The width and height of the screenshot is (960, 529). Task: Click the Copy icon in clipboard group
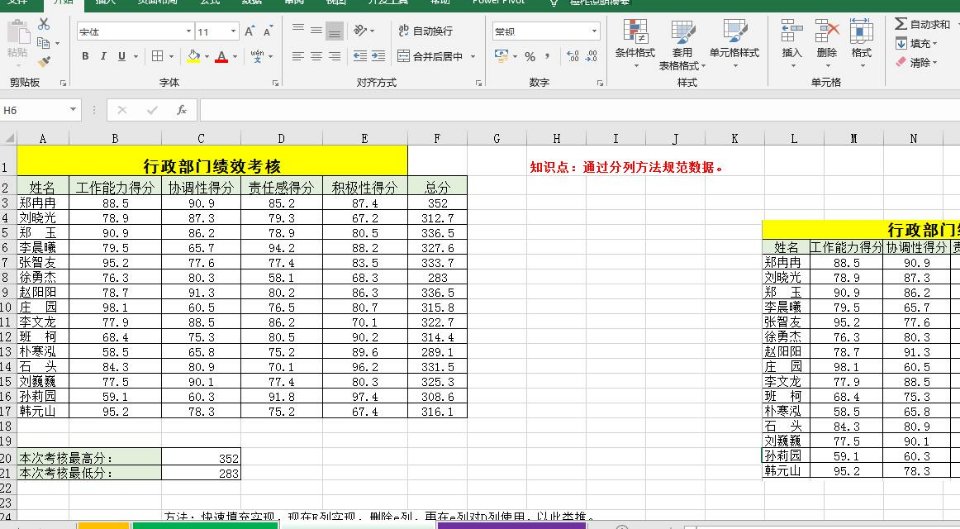(x=43, y=43)
